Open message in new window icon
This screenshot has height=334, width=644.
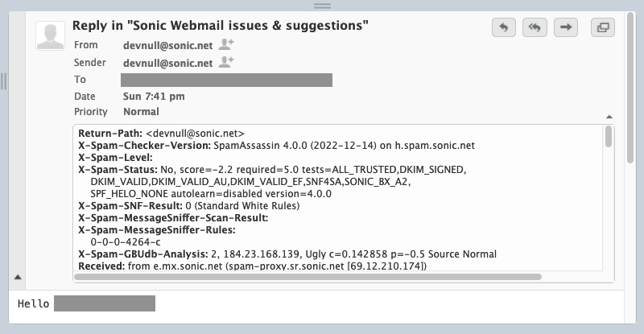pos(602,27)
